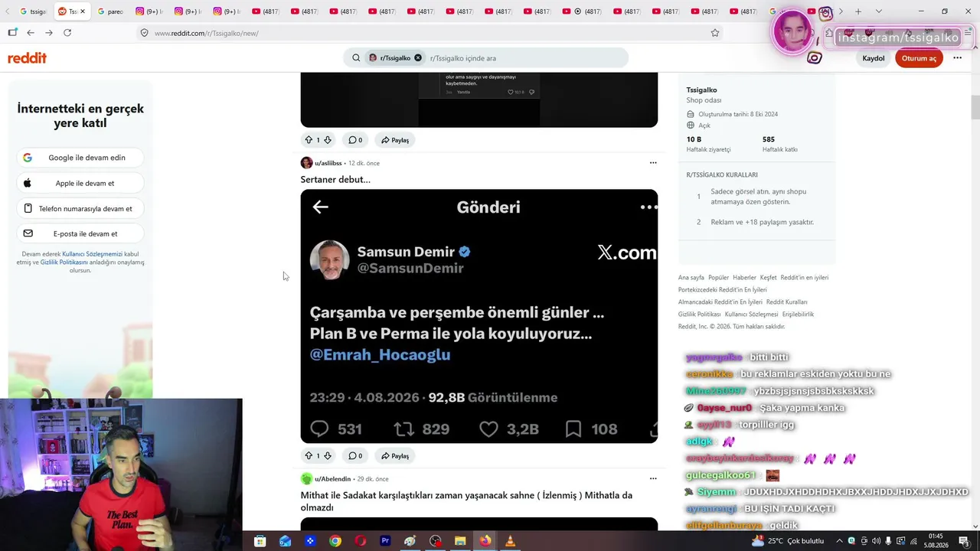Viewport: 980px width, 551px height.
Task: Open the Haberler footer link
Action: point(744,278)
